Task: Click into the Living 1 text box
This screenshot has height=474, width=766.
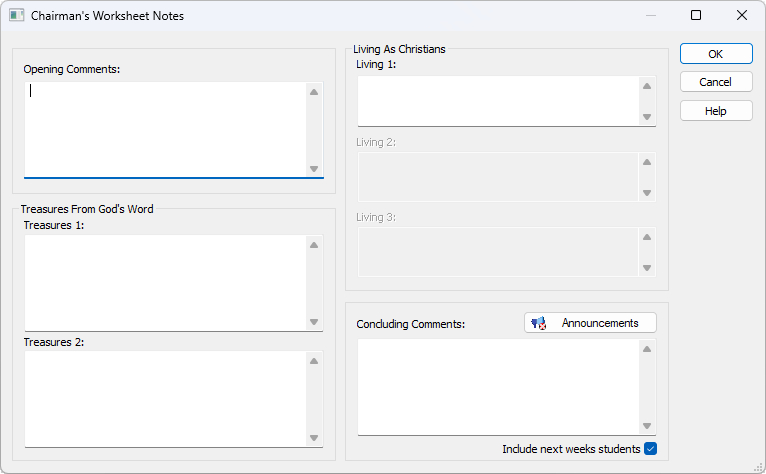Action: [x=498, y=101]
